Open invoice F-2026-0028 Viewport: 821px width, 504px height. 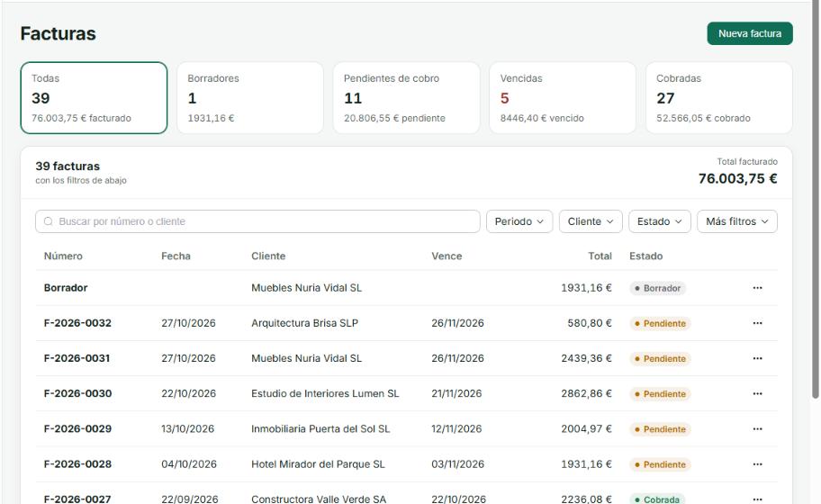point(77,464)
